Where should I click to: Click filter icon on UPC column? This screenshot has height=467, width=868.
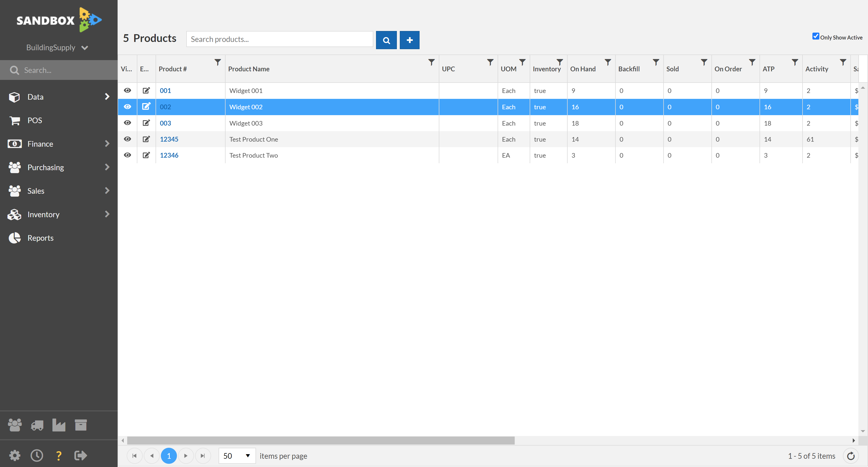(490, 62)
